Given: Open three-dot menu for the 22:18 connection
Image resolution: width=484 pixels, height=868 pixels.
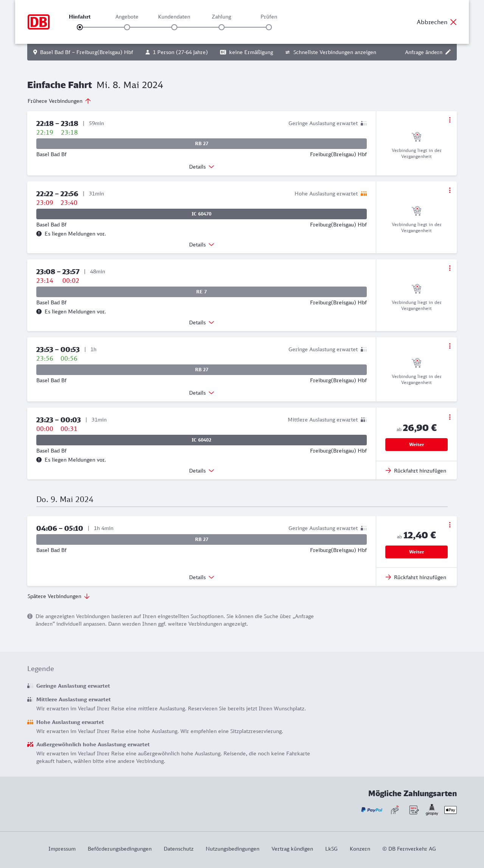Looking at the screenshot, I should [x=450, y=120].
